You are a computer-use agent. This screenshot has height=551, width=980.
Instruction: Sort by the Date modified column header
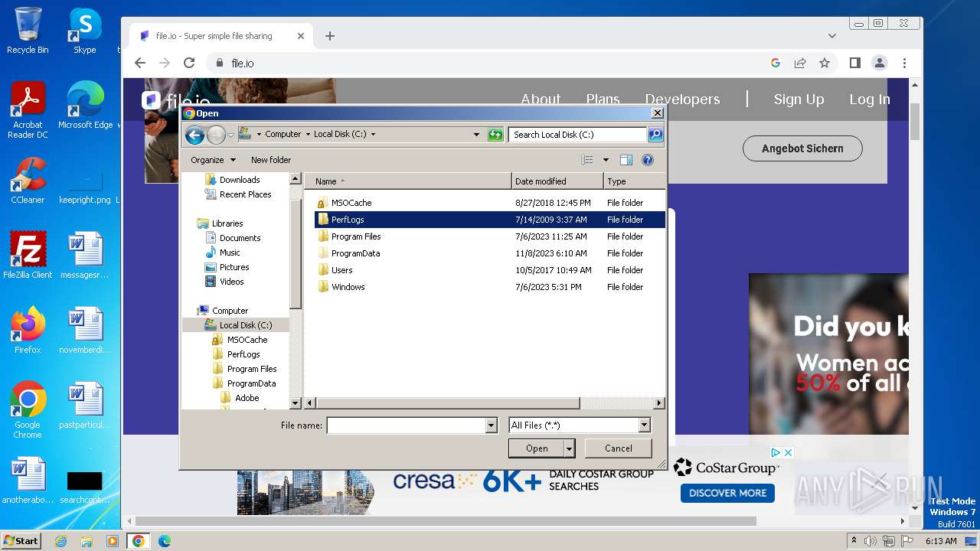click(x=557, y=181)
